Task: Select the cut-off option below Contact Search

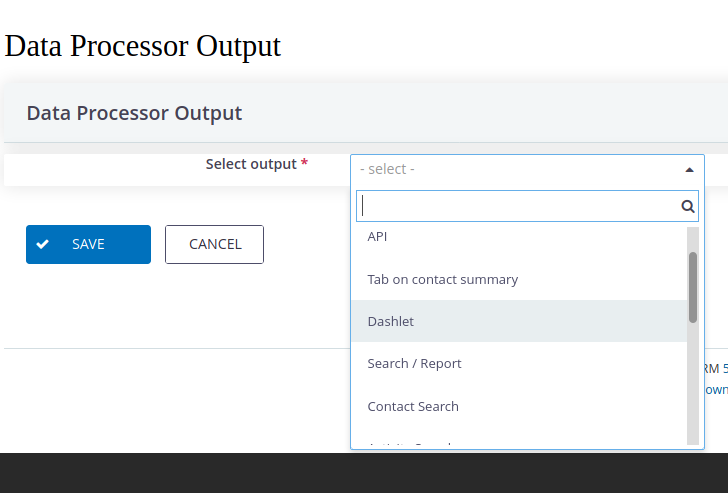Action: [x=519, y=441]
